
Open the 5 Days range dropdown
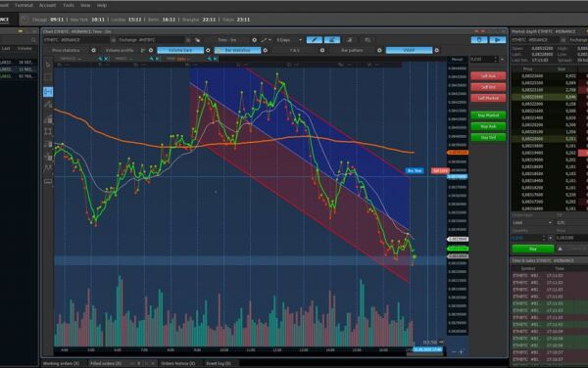(x=289, y=40)
